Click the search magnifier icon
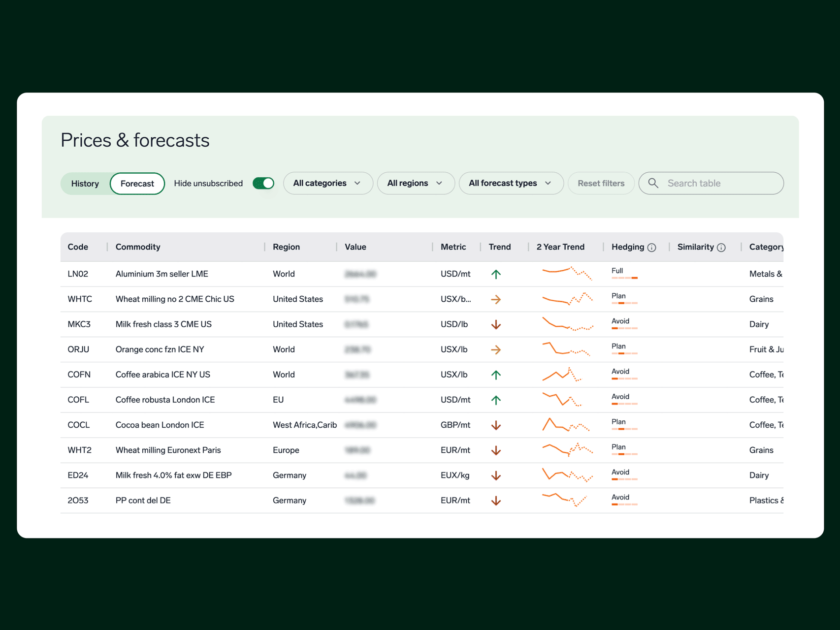840x630 pixels. tap(653, 183)
